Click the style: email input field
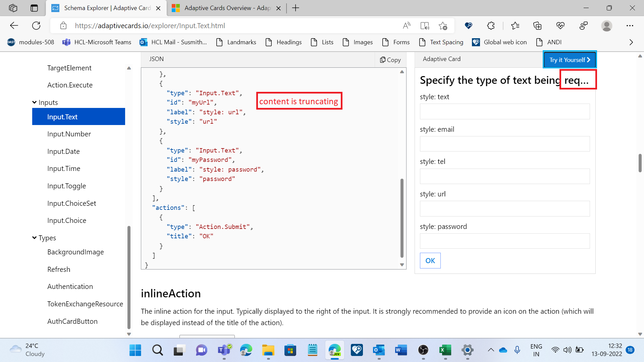This screenshot has width=644, height=362. [x=504, y=143]
